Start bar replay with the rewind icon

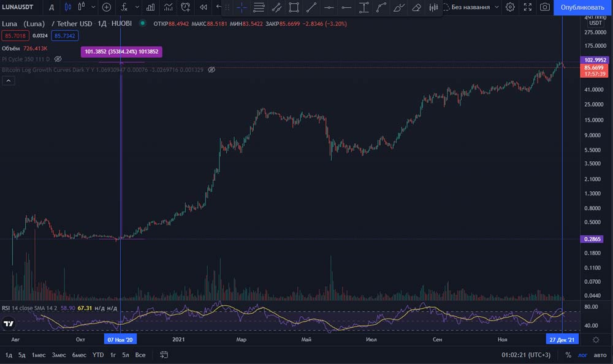204,7
